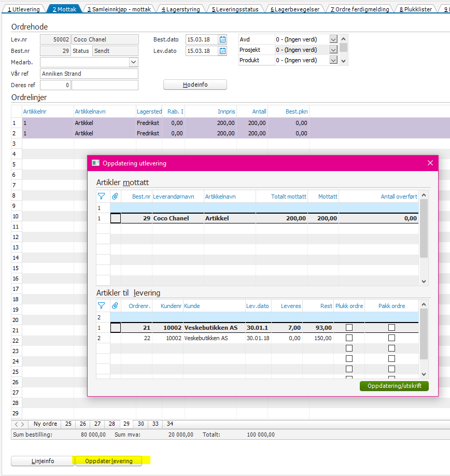The width and height of the screenshot is (450, 476).
Task: Close the Oppdatering utlevering dialog
Action: click(x=430, y=163)
